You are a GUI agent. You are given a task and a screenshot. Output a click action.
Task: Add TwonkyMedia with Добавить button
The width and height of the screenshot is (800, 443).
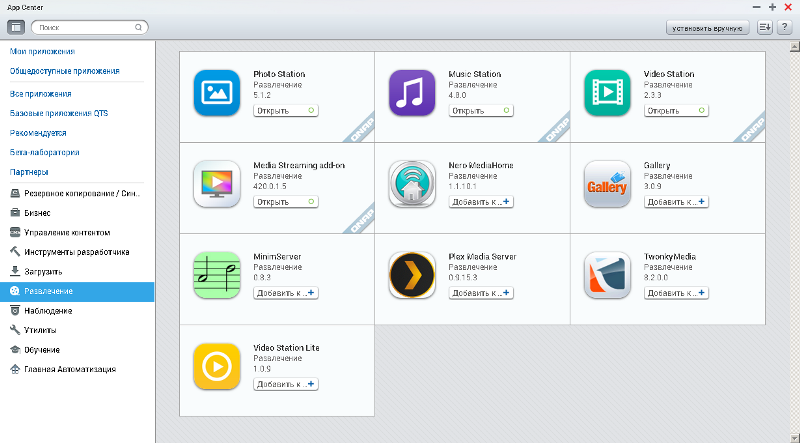(676, 293)
